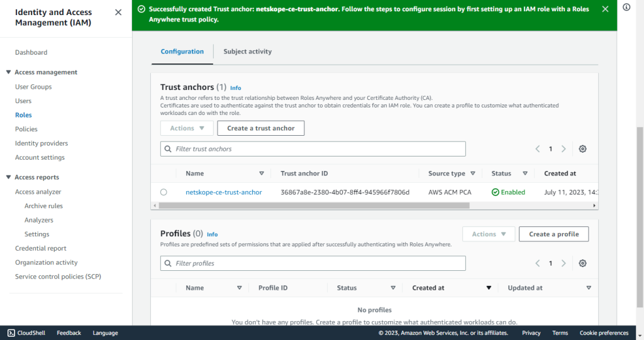Open the info panel icon at top right
This screenshot has width=644, height=340.
click(x=626, y=7)
